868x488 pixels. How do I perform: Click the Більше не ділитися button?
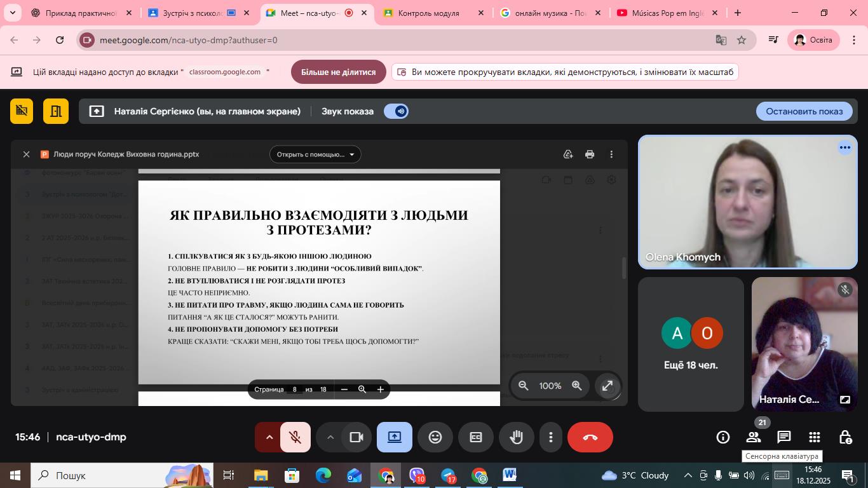point(338,72)
